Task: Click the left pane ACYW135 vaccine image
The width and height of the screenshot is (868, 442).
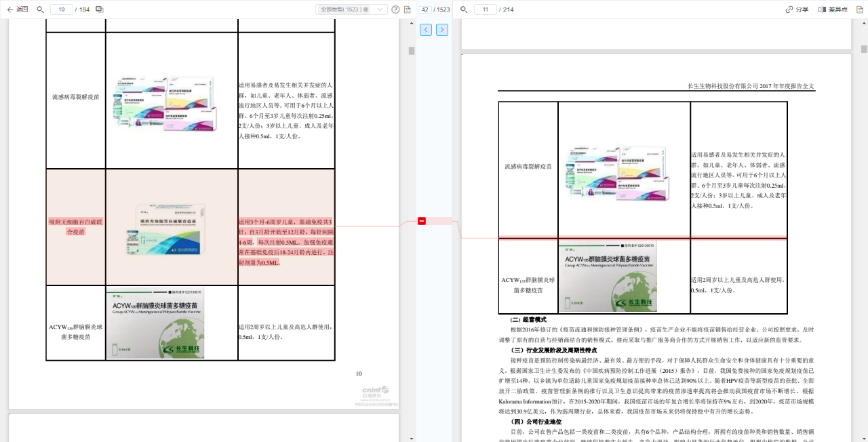Action: point(155,323)
